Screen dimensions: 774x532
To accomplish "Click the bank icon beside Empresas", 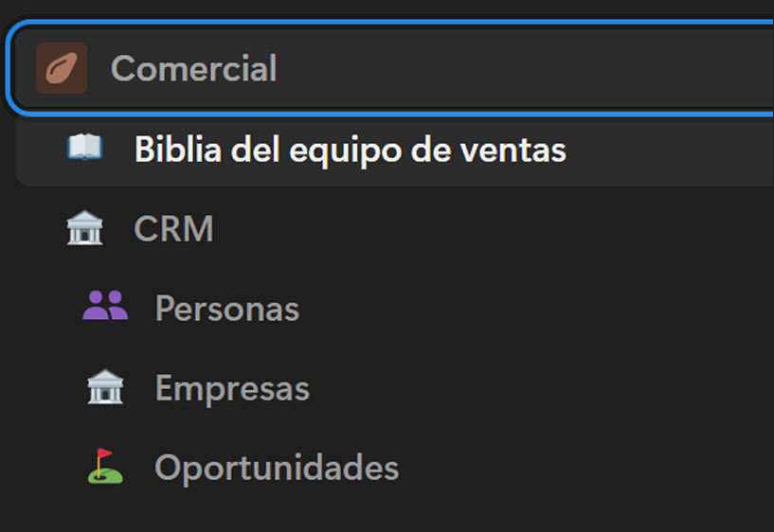I will (105, 387).
